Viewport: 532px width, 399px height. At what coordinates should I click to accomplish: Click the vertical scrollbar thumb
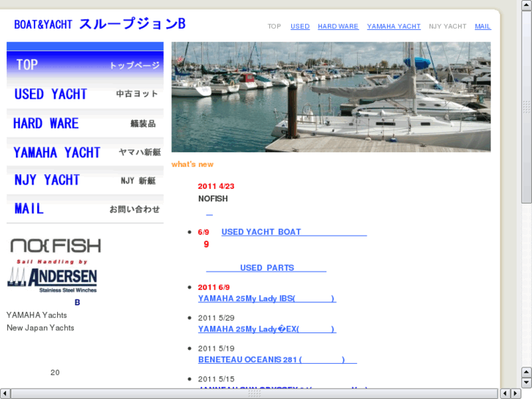click(x=527, y=108)
